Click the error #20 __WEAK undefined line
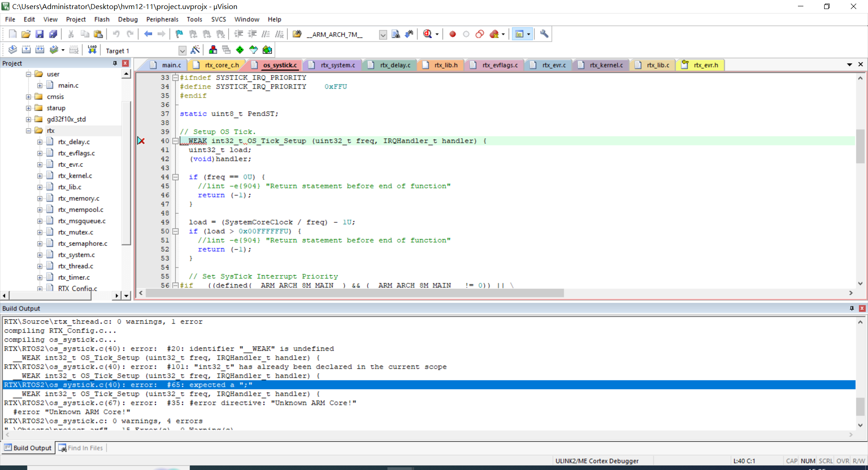This screenshot has height=470, width=868. tap(169, 349)
